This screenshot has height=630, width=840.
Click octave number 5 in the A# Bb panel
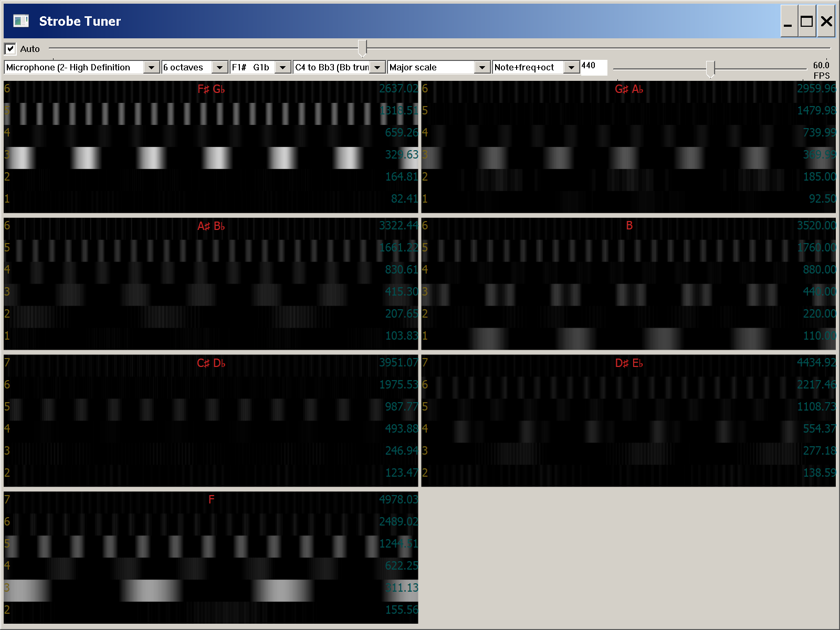pos(7,248)
